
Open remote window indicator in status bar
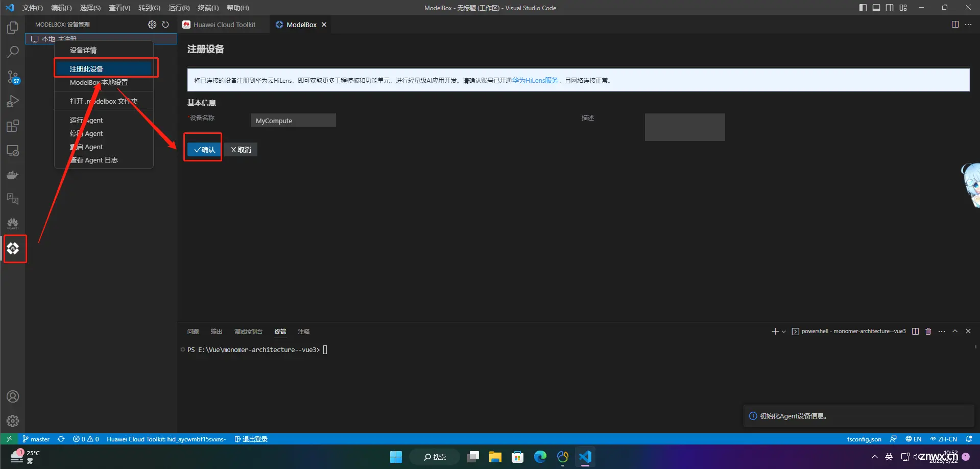(9, 439)
